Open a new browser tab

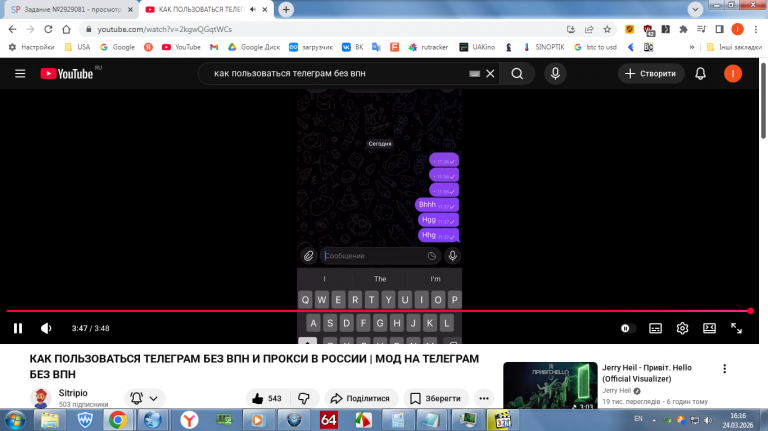click(x=286, y=9)
